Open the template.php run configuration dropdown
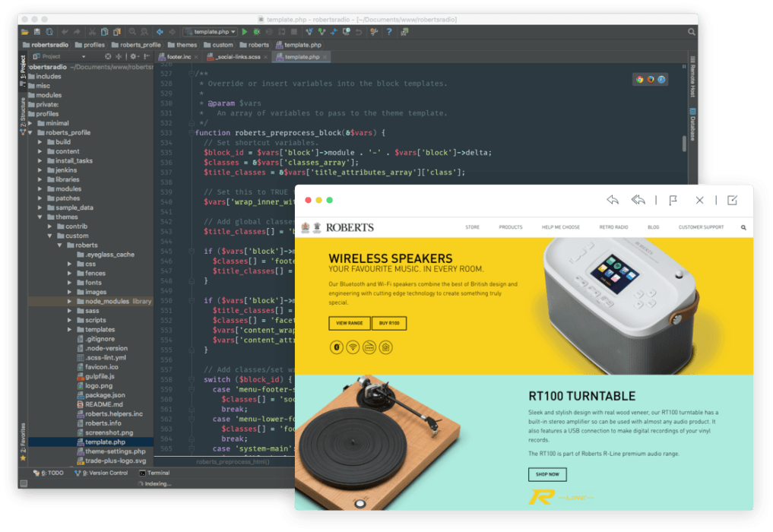This screenshot has height=532, width=773. (x=210, y=32)
